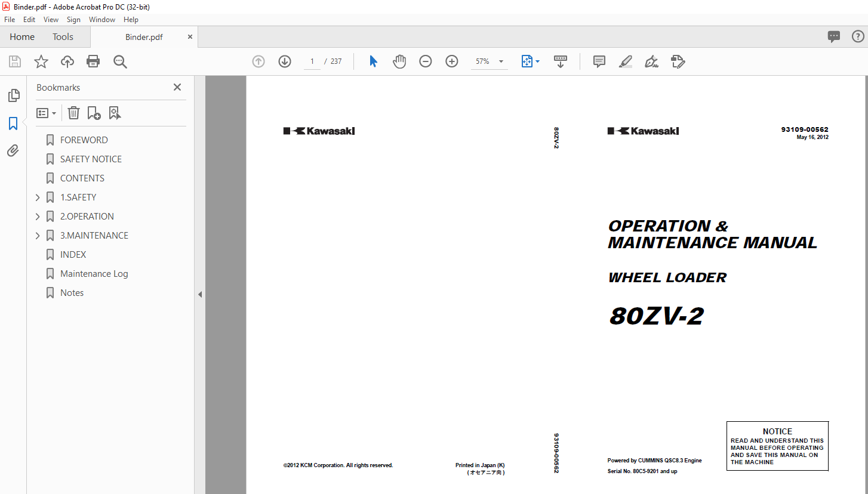Click the page number input field
Screen dimensions: 868x494
click(x=312, y=61)
